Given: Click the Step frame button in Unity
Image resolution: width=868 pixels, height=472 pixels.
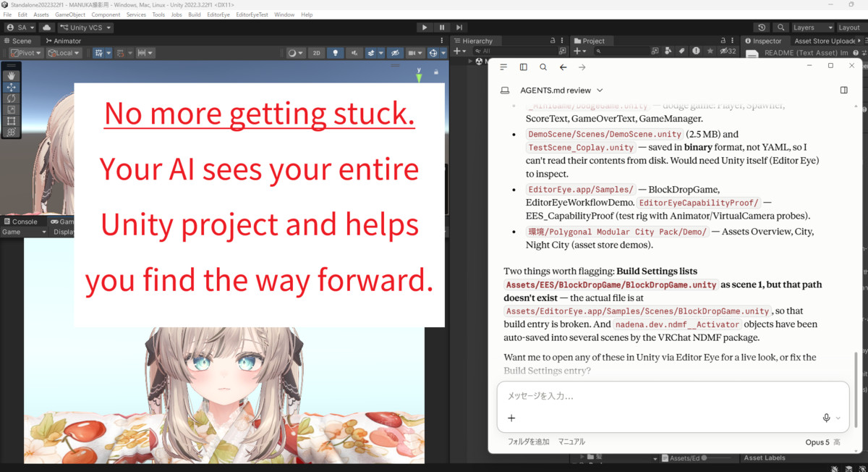Looking at the screenshot, I should click(459, 28).
